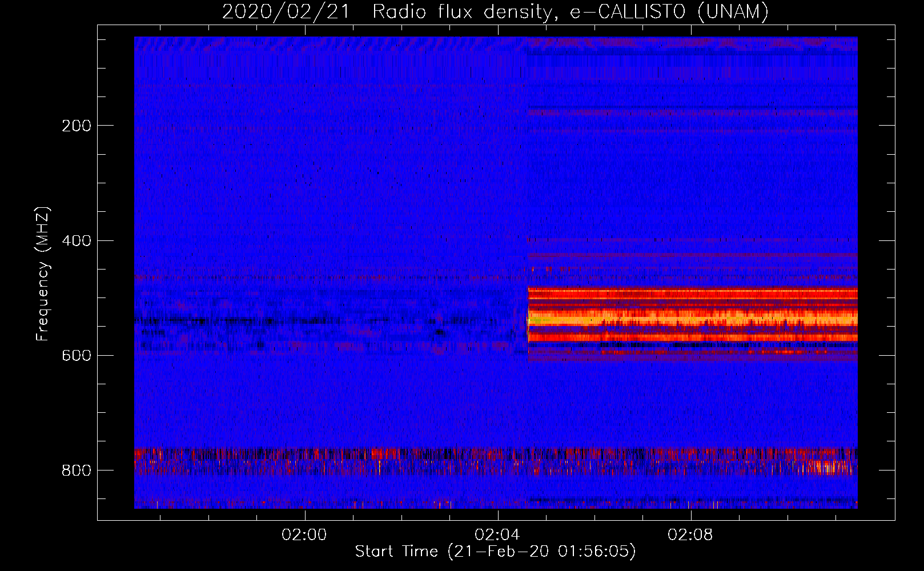Screen dimensions: 924x571
Task: Click the 400 frequency tick label
Action: click(77, 241)
